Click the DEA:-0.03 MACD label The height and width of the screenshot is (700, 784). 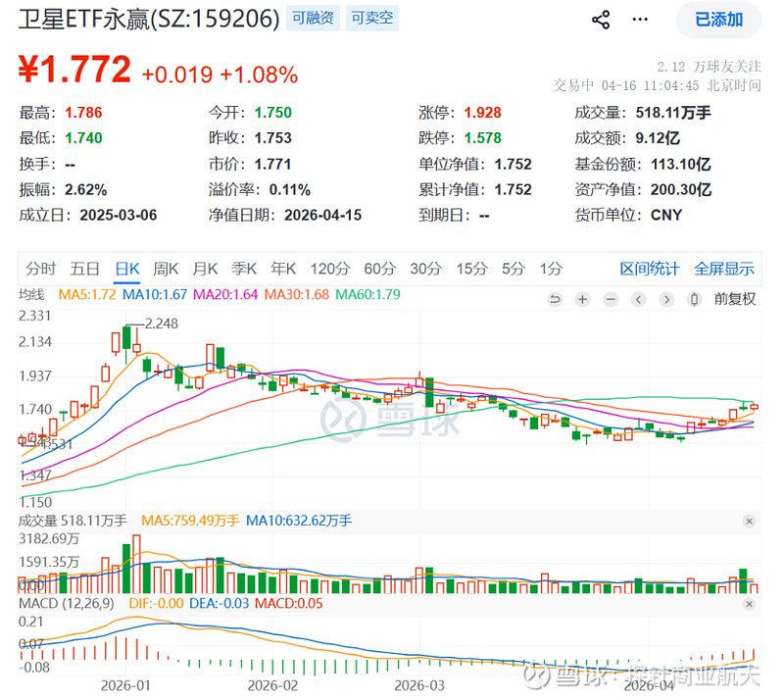(219, 603)
